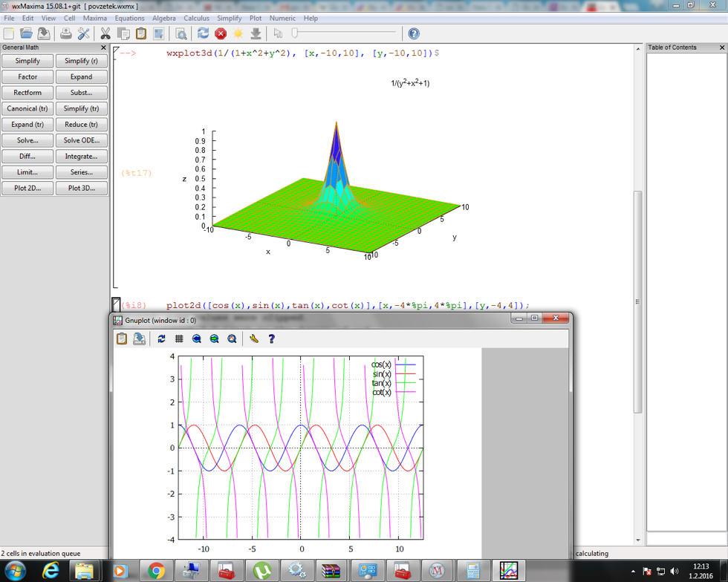
Task: Click Gnuplot's replot refresh icon
Action: click(161, 339)
